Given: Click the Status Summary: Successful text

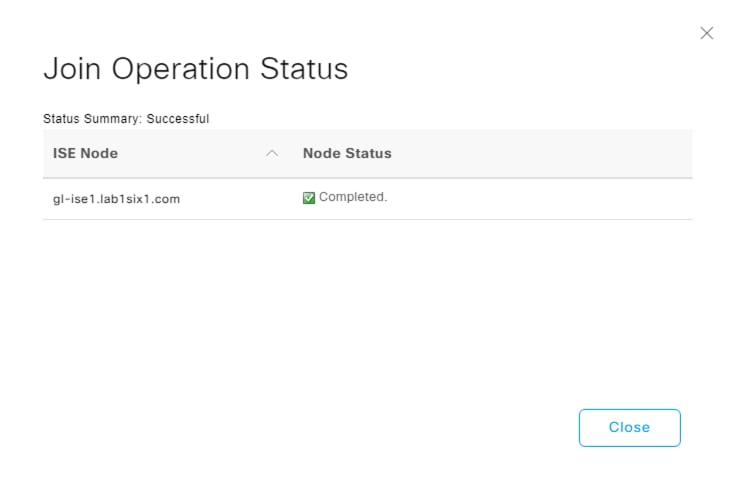Looking at the screenshot, I should (126, 118).
